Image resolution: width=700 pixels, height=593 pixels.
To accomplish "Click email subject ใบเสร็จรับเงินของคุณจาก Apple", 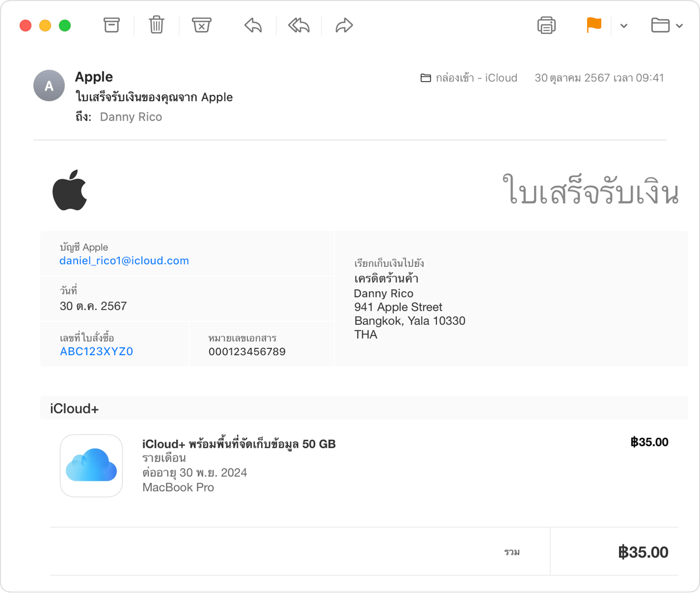I will (x=154, y=97).
